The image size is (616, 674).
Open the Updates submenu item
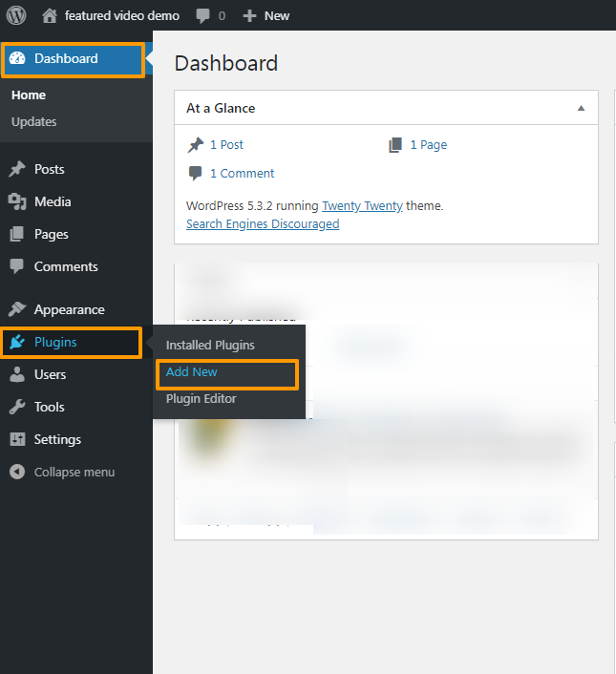(x=34, y=121)
